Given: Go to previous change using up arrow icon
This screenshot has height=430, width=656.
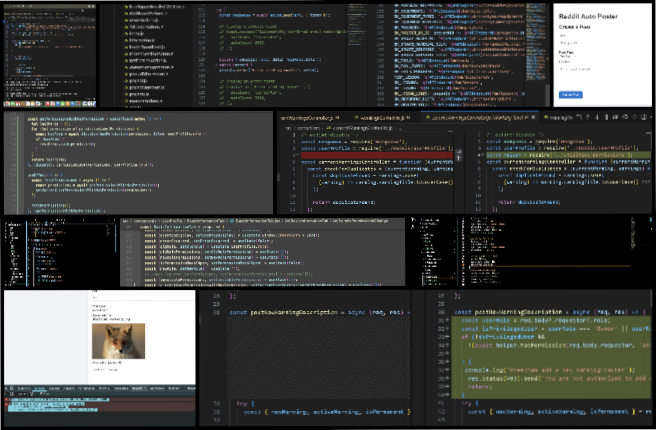Looking at the screenshot, I should (587, 118).
